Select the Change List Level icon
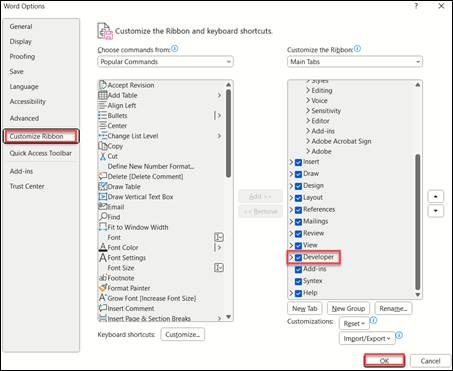This screenshot has height=371, width=453. click(x=103, y=136)
